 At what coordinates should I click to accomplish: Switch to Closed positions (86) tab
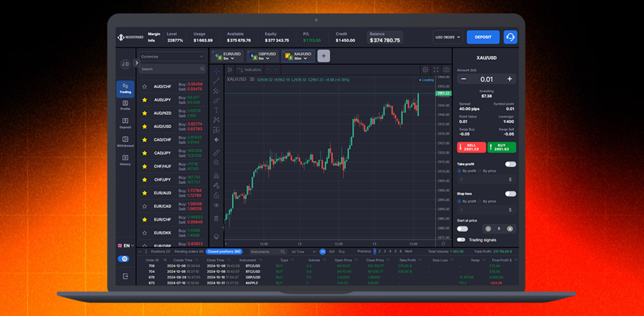pyautogui.click(x=225, y=251)
